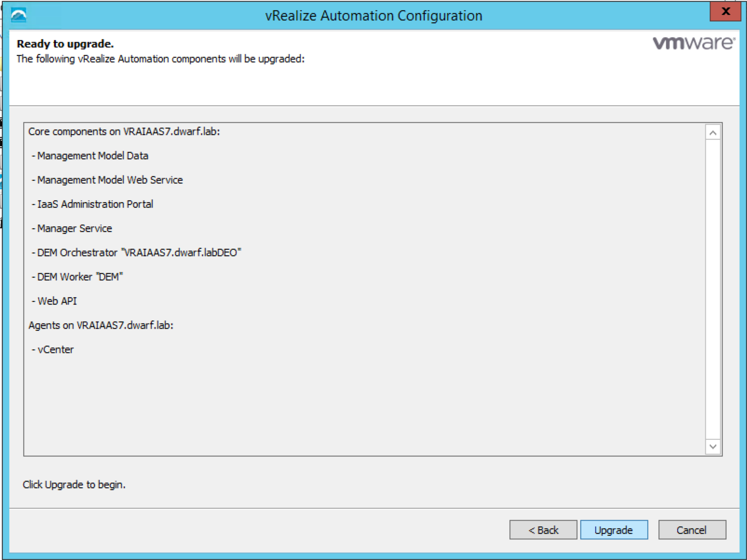The height and width of the screenshot is (560, 747).
Task: Select the DEM Orchestrator "VRAIAAS7.dwarf.labDEO" line
Action: pyautogui.click(x=136, y=253)
